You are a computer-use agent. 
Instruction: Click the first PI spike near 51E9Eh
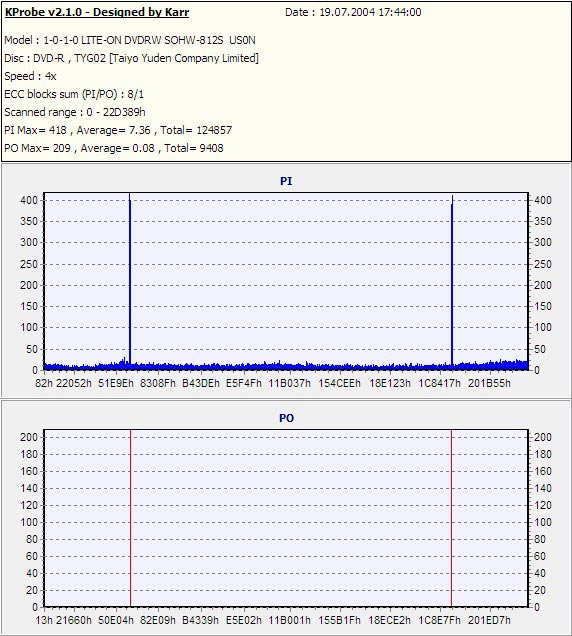(x=130, y=280)
